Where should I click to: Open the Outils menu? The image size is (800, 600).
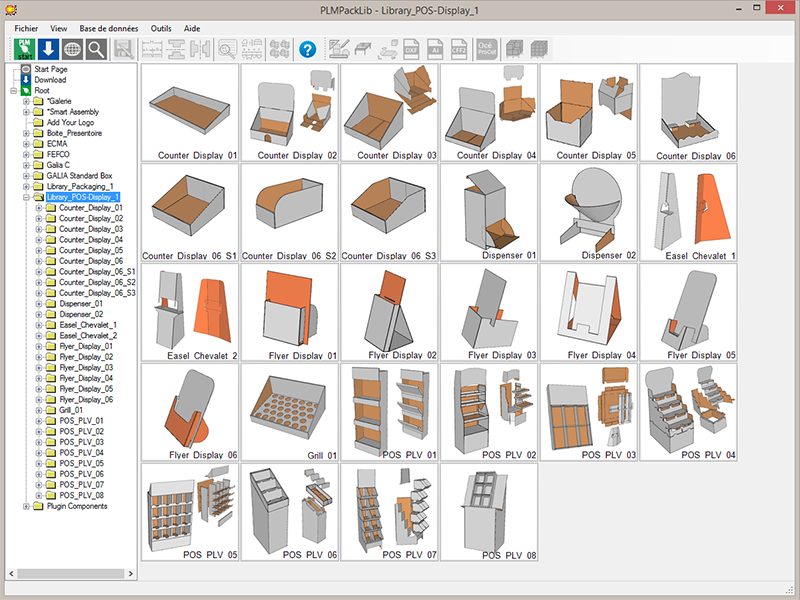pyautogui.click(x=160, y=29)
